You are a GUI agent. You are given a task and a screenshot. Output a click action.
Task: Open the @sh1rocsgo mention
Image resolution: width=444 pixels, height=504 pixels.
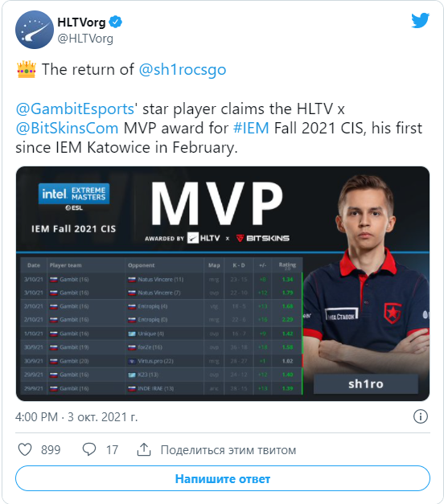(183, 69)
